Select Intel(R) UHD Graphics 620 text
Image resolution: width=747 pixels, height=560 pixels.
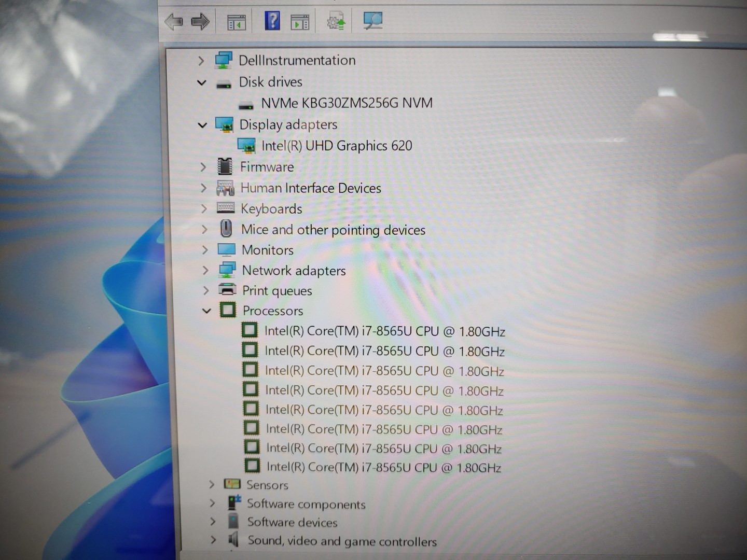[337, 146]
